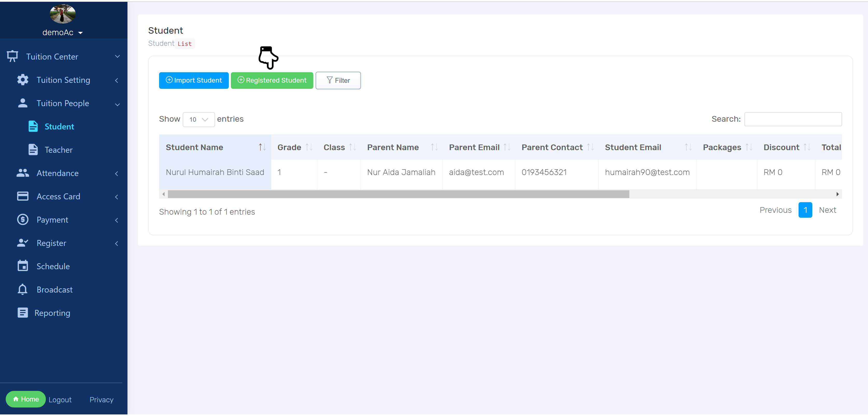Screen dimensions: 868x416
Task: Click the demoAc profile avatar picture
Action: (62, 14)
